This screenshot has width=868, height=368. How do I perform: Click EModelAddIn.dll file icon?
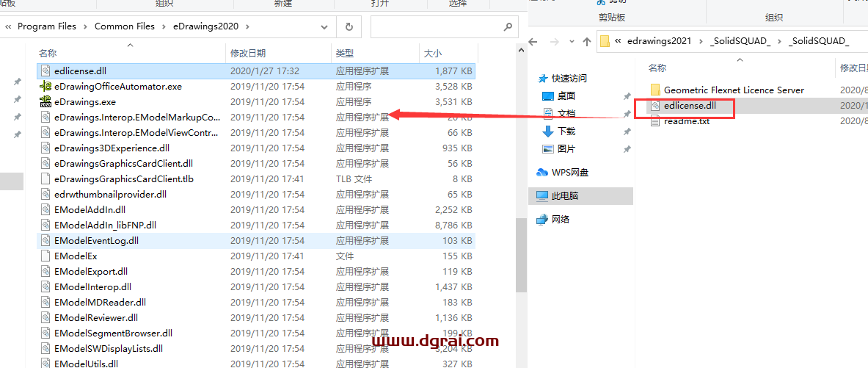45,210
